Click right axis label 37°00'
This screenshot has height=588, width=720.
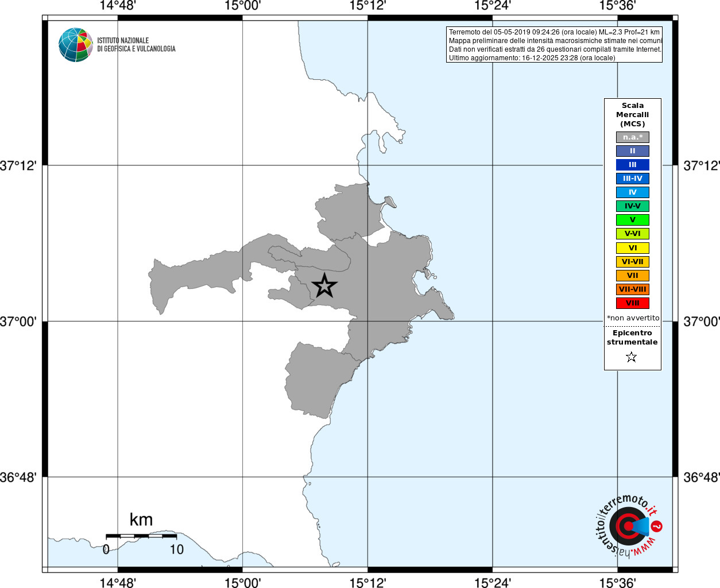pyautogui.click(x=702, y=322)
